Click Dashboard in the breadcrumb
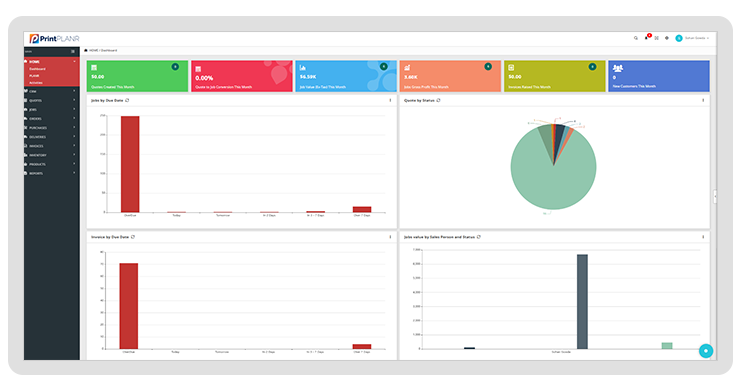The height and width of the screenshot is (390, 741). (x=109, y=50)
